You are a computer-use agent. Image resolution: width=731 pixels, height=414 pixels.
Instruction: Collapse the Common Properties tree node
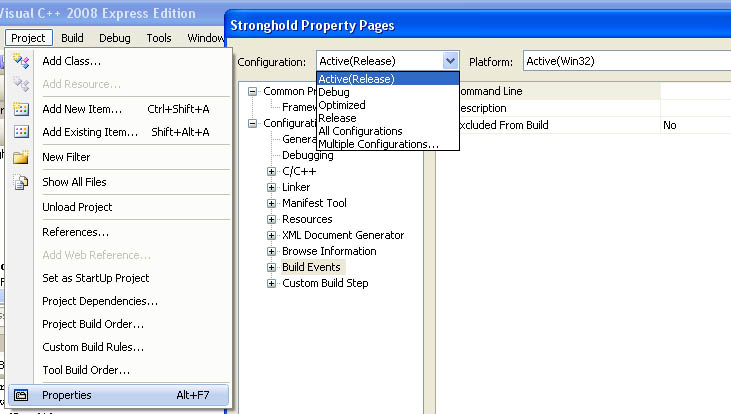pos(252,91)
